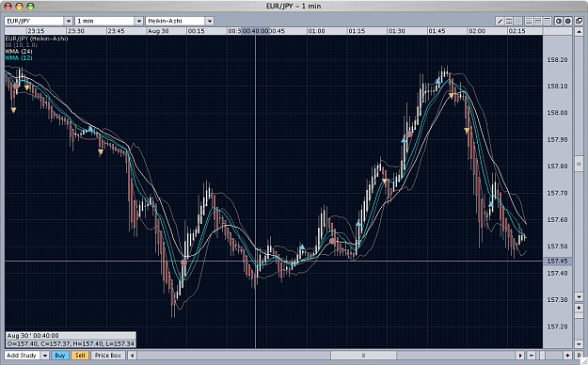The height and width of the screenshot is (365, 588).
Task: Click the yellow minimize window button
Action: [x=19, y=7]
